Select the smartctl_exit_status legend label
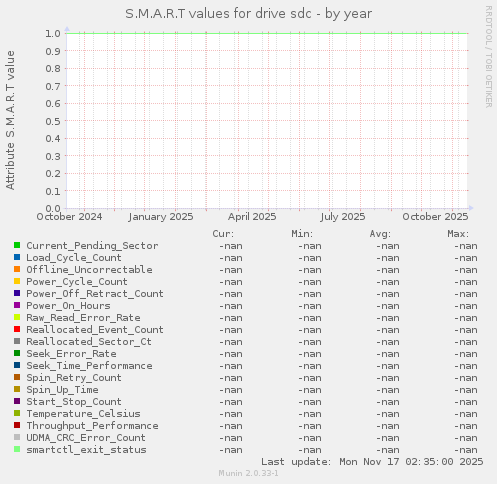 (86, 450)
